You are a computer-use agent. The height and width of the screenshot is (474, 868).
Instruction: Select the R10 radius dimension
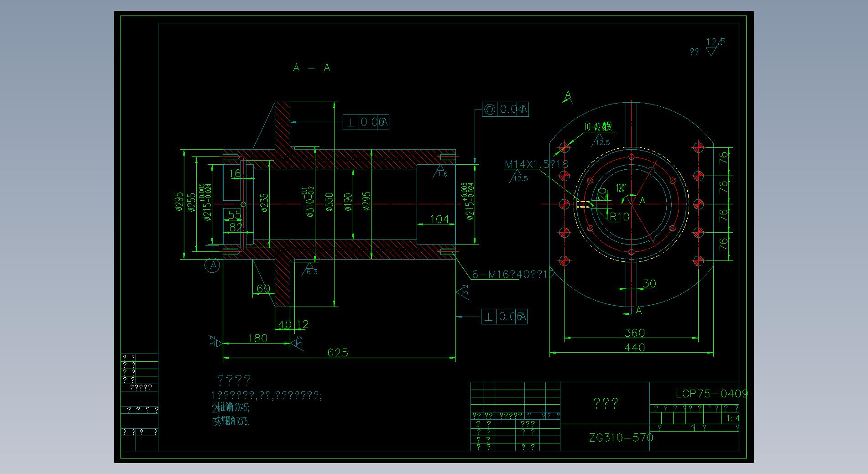pyautogui.click(x=620, y=217)
